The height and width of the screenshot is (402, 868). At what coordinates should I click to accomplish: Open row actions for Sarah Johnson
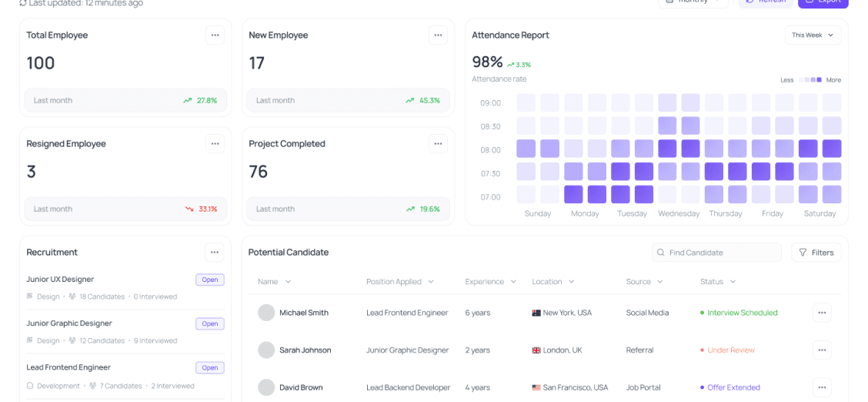[x=822, y=350]
